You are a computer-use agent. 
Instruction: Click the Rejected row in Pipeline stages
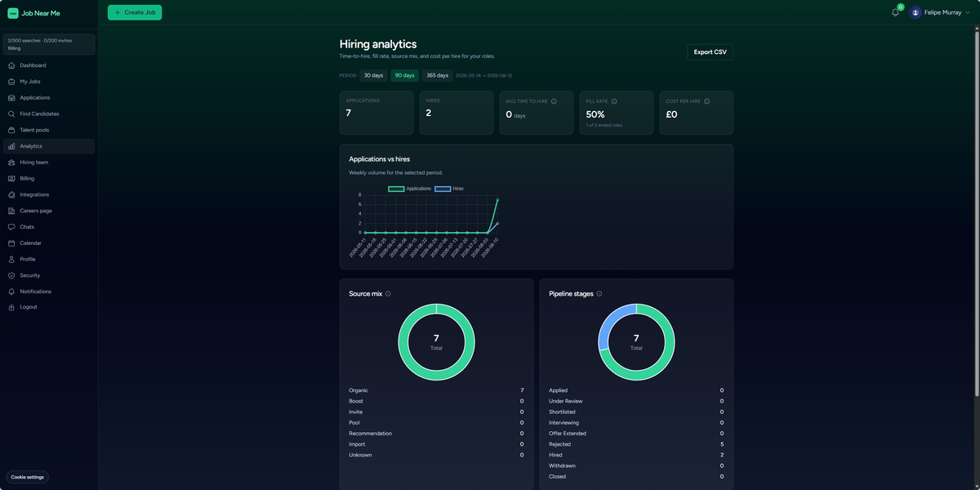(636, 444)
